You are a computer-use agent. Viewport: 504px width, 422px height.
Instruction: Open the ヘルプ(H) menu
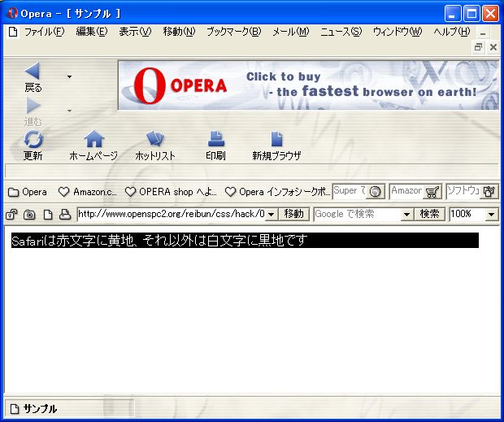tap(452, 32)
